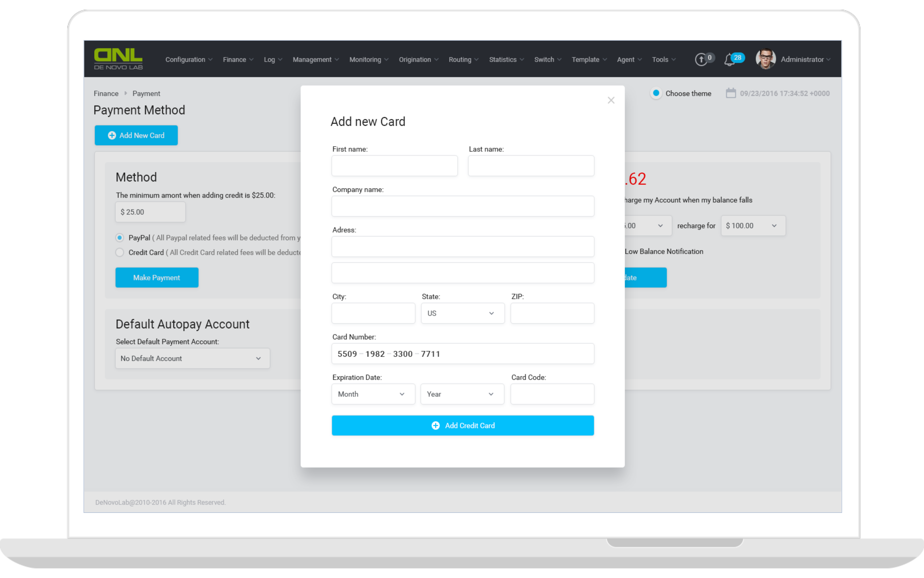Click the Administrator avatar picture

765,59
